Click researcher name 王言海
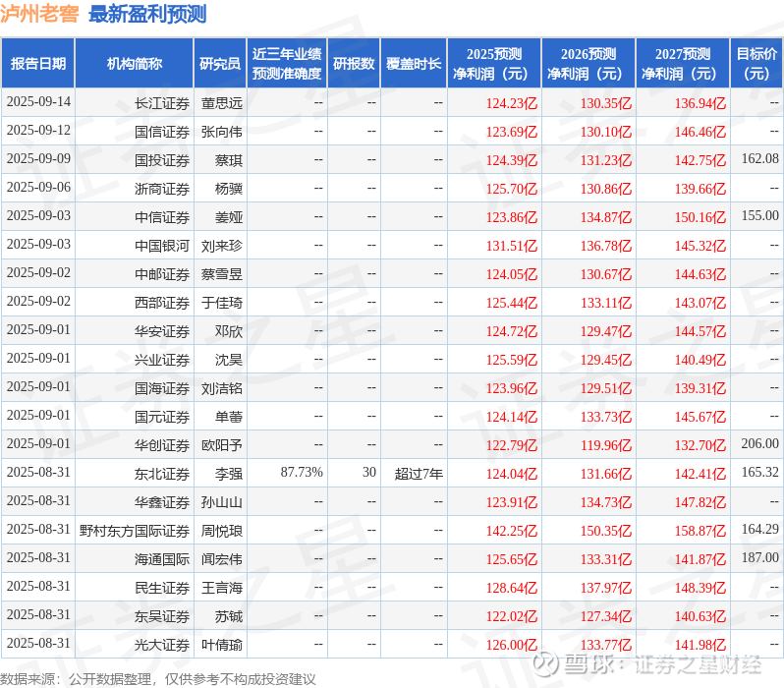Screen dimensions: 784x688 click(222, 589)
